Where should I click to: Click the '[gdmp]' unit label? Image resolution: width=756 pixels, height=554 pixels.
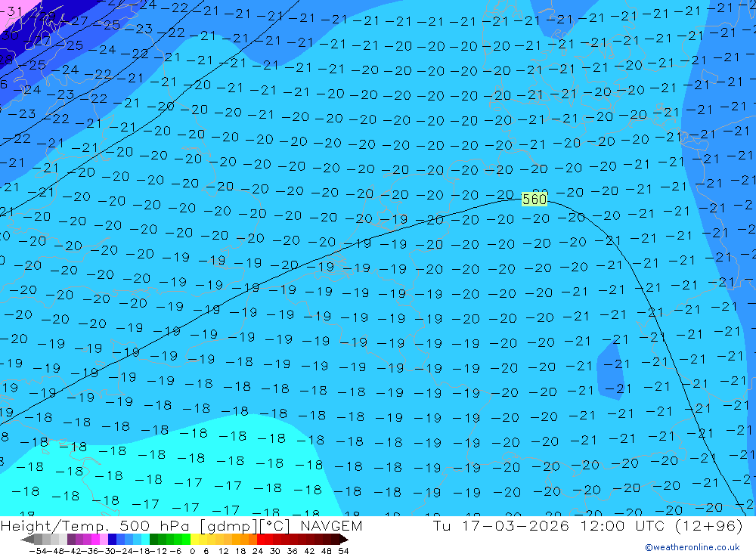point(230,525)
